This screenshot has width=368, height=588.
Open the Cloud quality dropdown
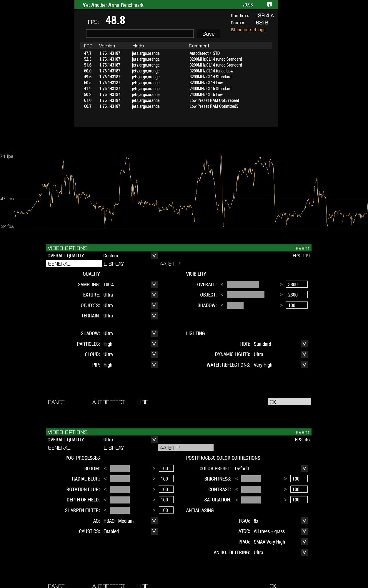click(154, 354)
